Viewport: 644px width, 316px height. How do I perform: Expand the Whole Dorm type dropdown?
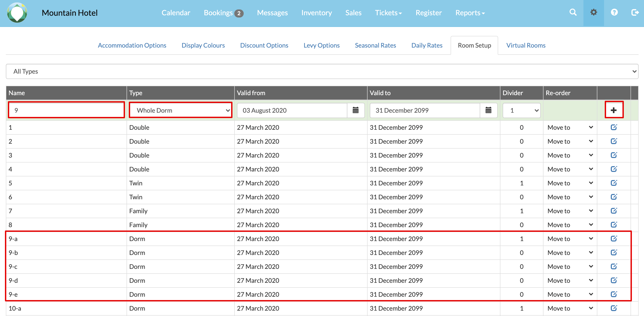pyautogui.click(x=180, y=110)
